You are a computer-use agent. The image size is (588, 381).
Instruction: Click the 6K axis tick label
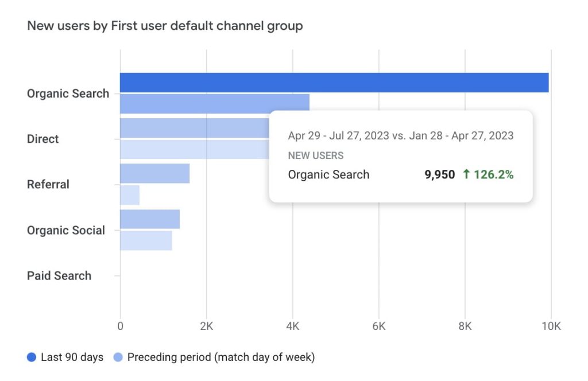pyautogui.click(x=379, y=326)
